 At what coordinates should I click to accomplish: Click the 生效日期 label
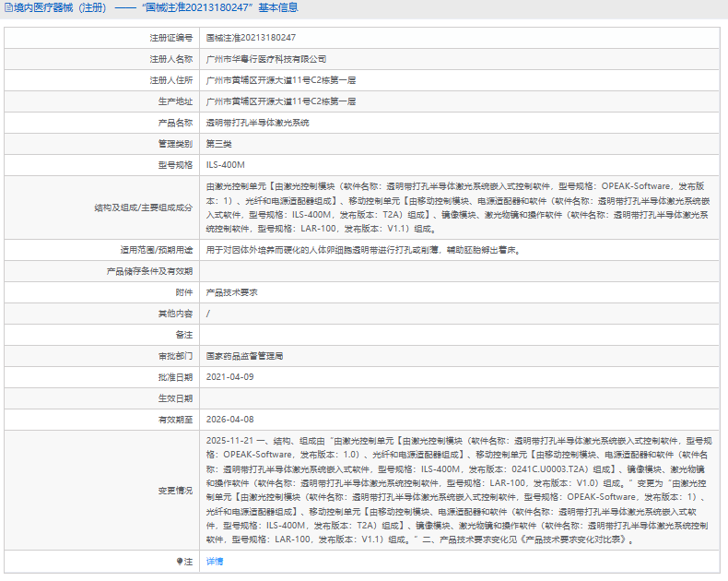coord(175,398)
